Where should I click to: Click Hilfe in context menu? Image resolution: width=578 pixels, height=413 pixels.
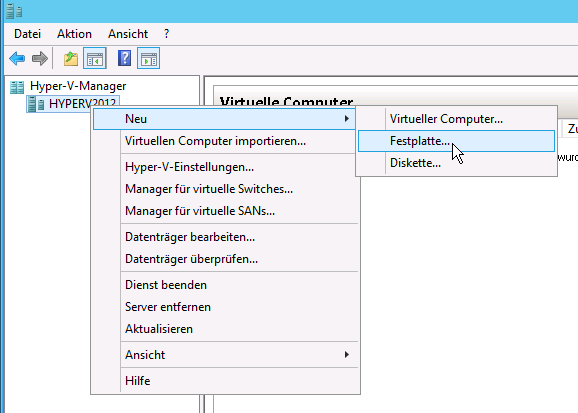point(226,381)
